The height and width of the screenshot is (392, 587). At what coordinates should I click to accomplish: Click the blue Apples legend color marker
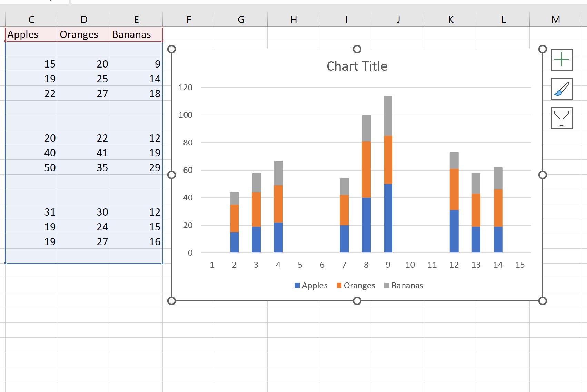pyautogui.click(x=297, y=285)
